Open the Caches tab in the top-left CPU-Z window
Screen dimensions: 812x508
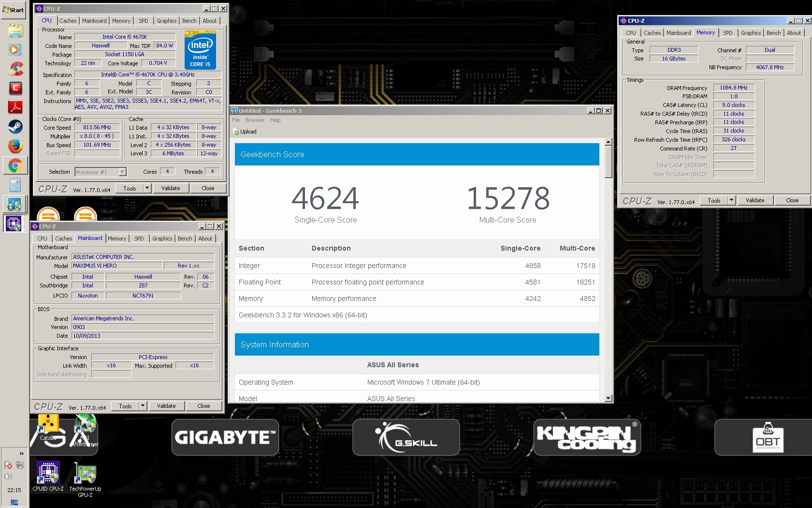(x=68, y=21)
